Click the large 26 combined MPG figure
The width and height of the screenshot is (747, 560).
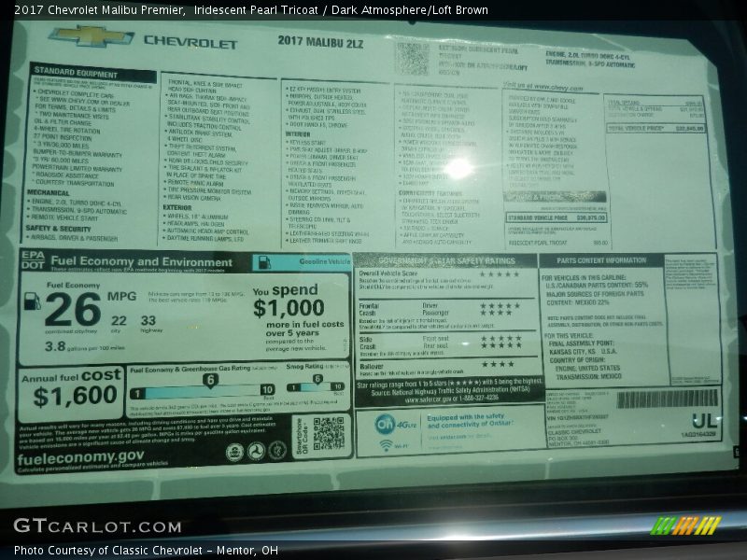[73, 310]
